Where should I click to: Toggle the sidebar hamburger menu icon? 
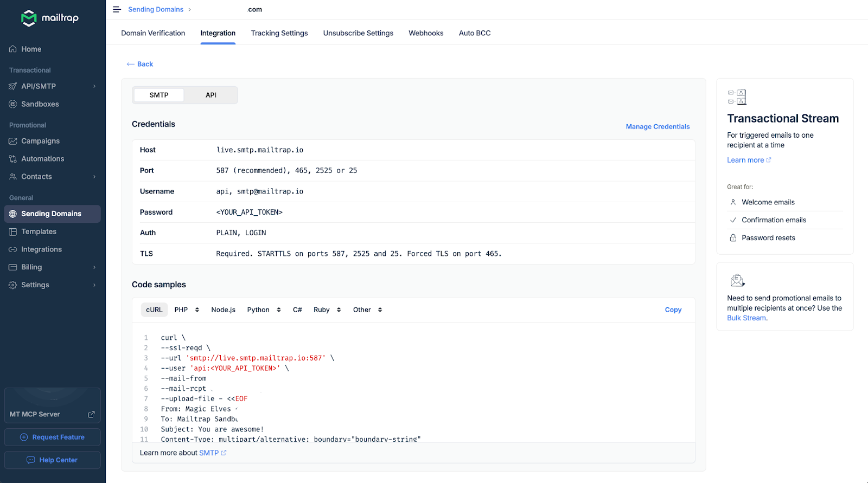pos(117,9)
